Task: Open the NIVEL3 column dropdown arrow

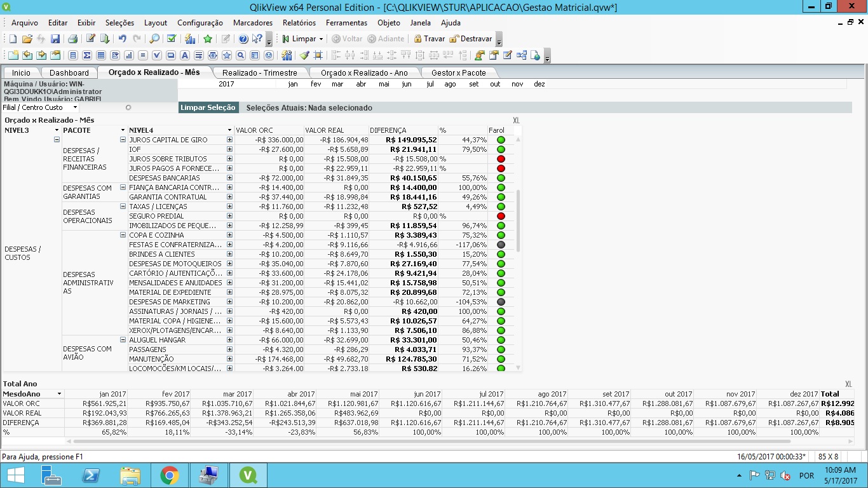Action: tap(57, 130)
